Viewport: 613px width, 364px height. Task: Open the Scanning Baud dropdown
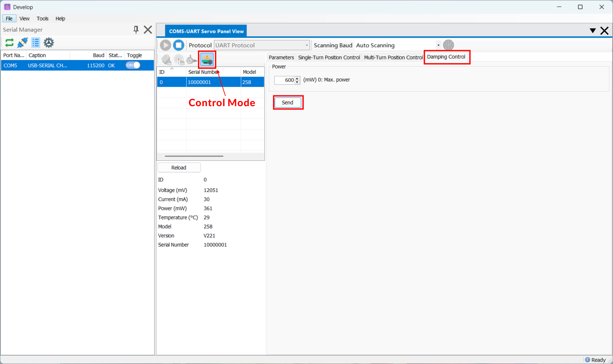pos(438,45)
